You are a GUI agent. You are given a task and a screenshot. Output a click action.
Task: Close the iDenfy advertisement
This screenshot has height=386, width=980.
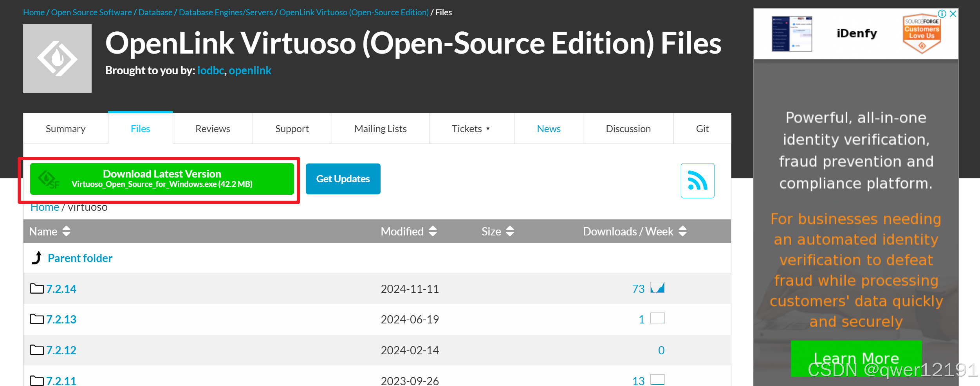pyautogui.click(x=953, y=14)
